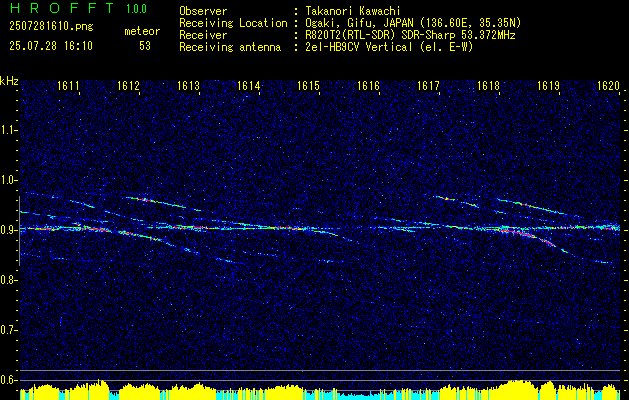Click the Observer label

click(x=203, y=11)
